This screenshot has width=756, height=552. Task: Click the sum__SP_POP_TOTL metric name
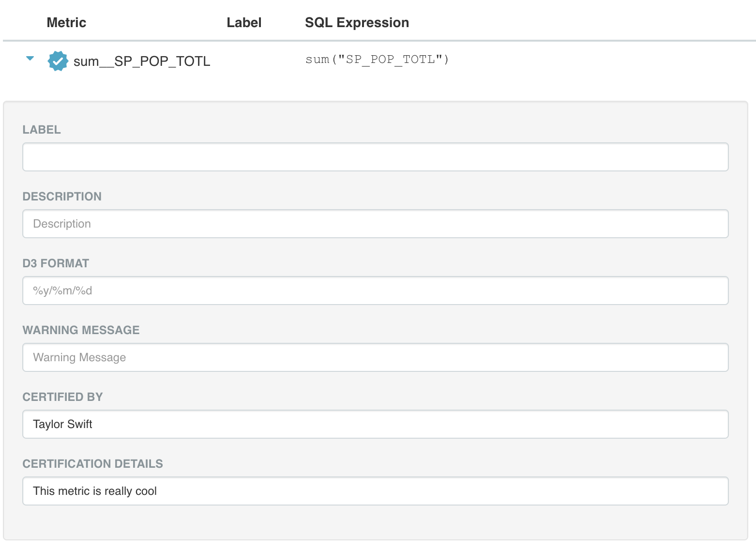[x=142, y=61]
